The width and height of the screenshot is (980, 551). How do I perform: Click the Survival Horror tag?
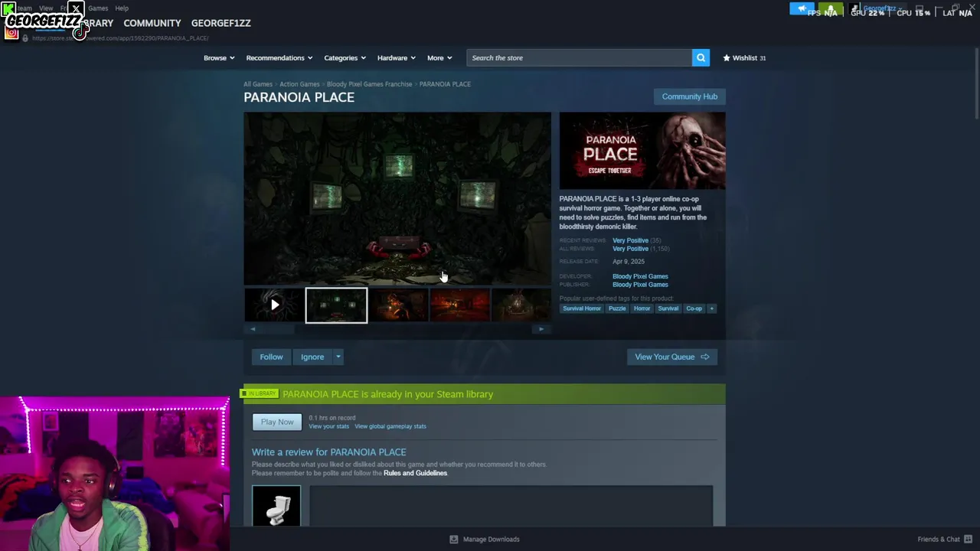tap(582, 308)
